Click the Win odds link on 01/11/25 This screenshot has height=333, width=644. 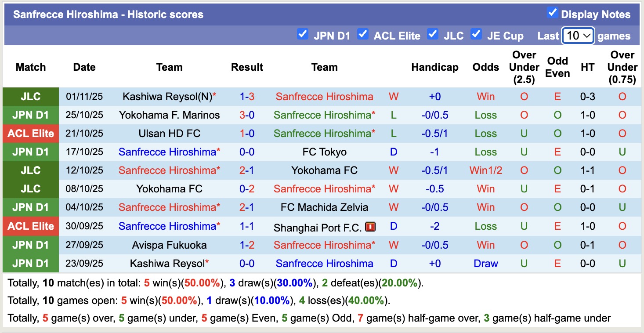coord(485,96)
